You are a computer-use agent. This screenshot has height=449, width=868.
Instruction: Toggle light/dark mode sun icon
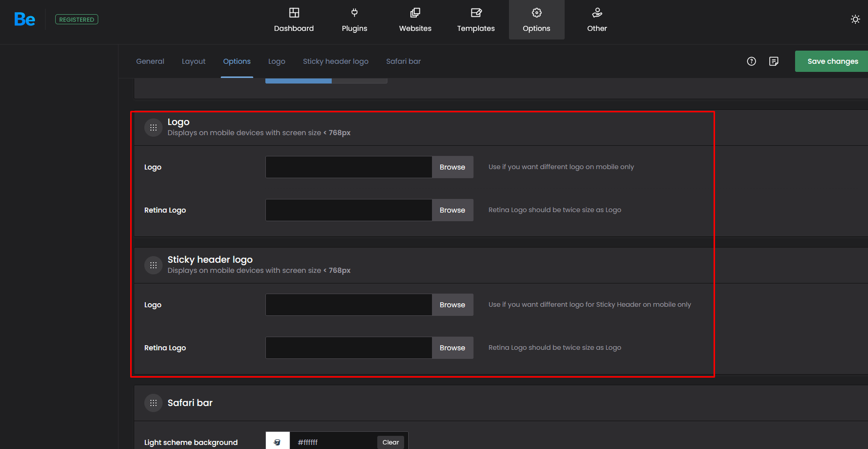855,19
